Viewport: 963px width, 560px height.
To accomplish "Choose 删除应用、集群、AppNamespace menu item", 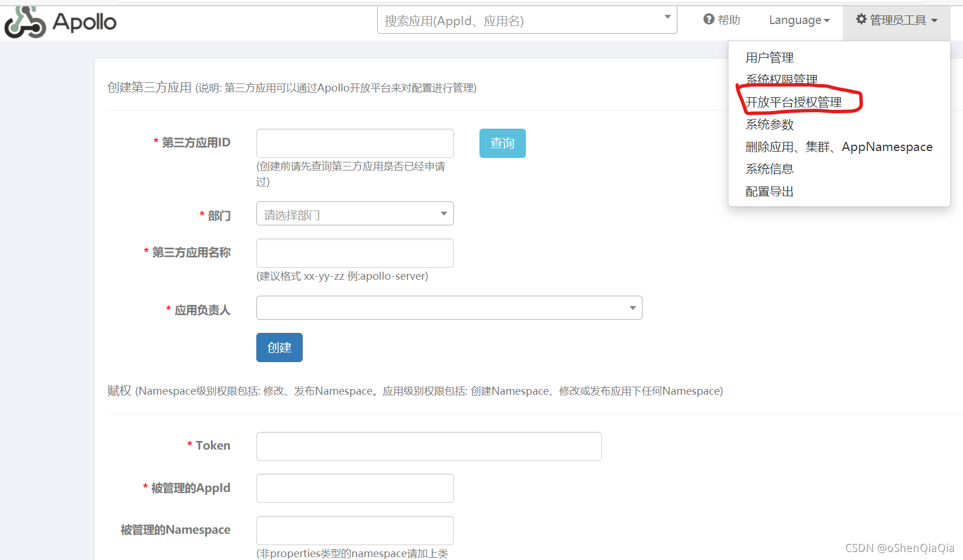I will (x=839, y=146).
